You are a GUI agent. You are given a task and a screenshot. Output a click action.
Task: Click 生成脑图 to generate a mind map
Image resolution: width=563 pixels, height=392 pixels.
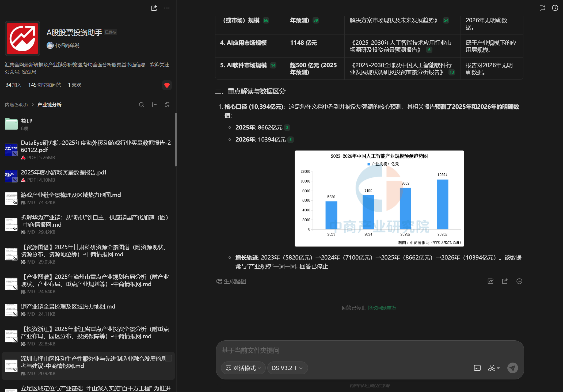click(231, 281)
